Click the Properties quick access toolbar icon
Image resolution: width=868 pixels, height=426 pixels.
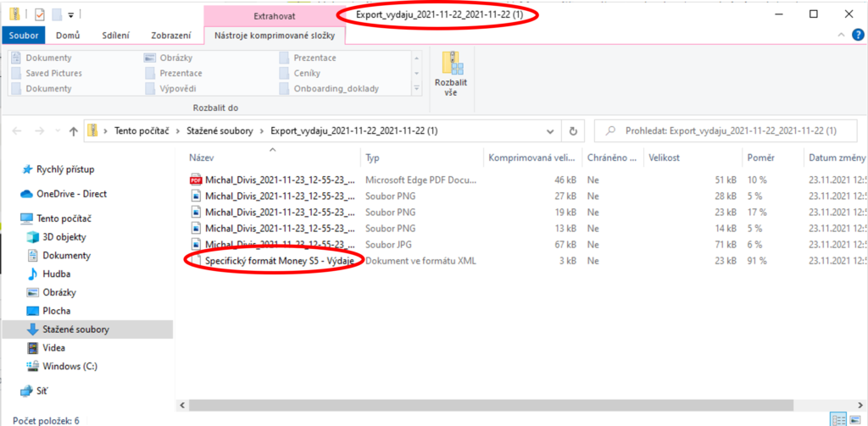[39, 14]
